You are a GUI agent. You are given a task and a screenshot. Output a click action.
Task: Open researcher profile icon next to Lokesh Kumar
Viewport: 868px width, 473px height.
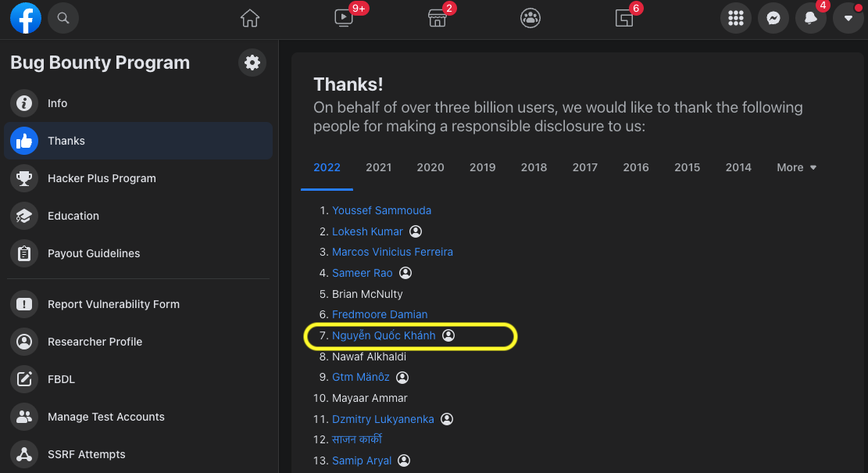point(416,231)
